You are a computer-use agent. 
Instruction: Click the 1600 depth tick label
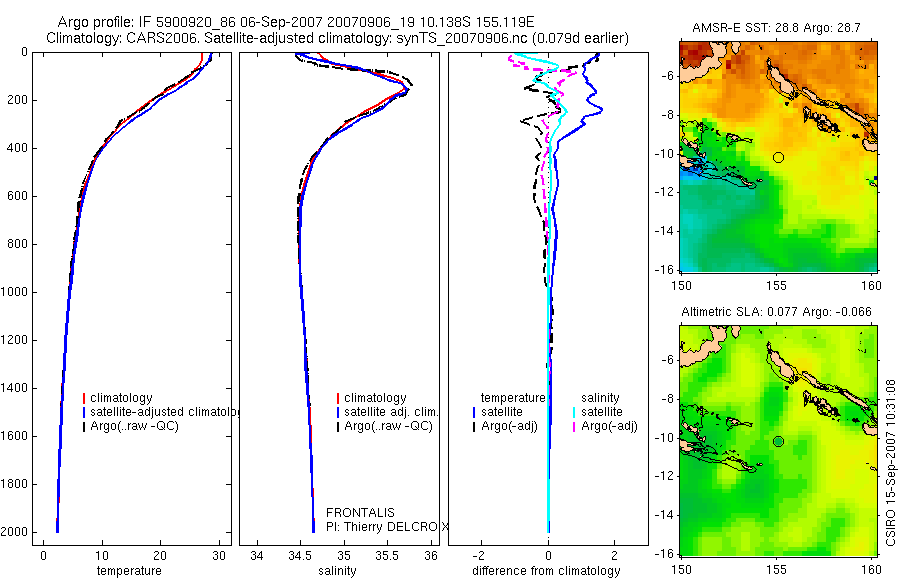click(x=14, y=436)
